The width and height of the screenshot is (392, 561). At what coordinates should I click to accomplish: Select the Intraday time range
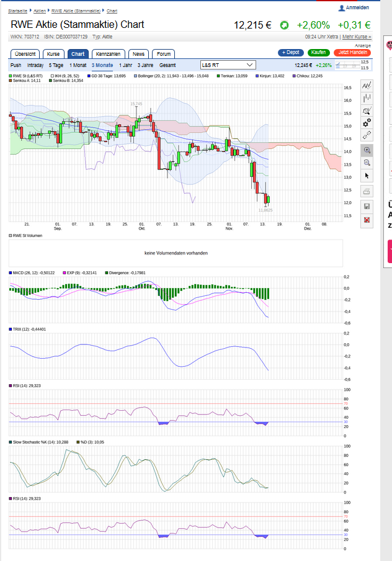click(x=35, y=65)
